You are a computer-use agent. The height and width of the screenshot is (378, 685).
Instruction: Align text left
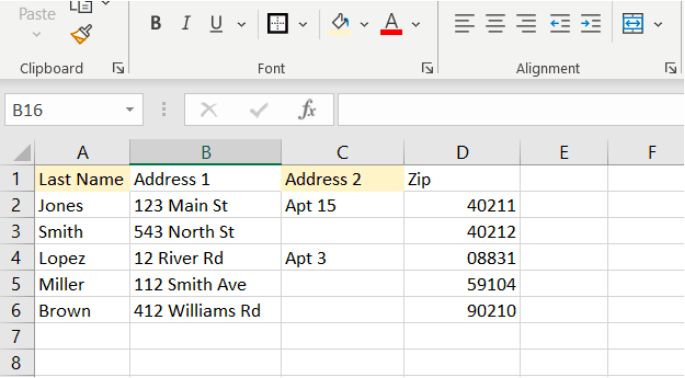coord(464,23)
